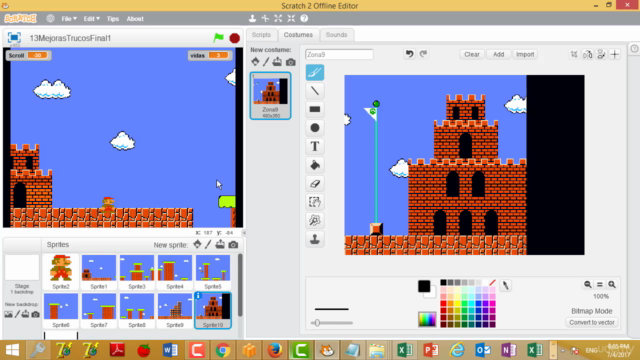Reset paint canvas zoom to 100%
Image resolution: width=640 pixels, height=360 pixels.
point(600,284)
